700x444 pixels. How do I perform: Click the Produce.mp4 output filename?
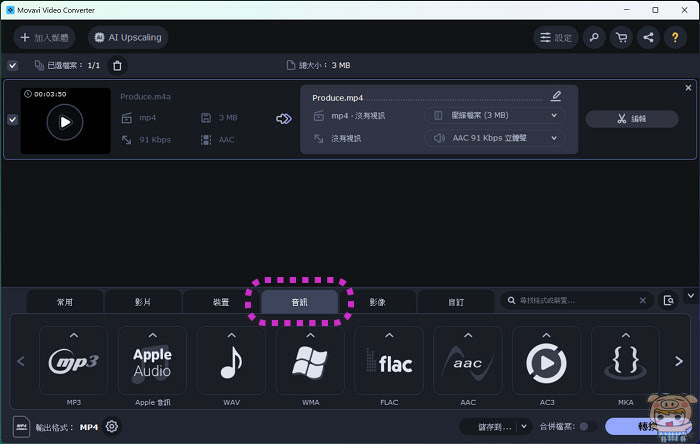[338, 98]
